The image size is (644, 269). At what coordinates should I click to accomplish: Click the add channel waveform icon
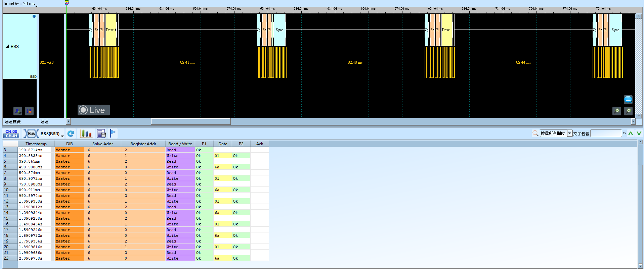coord(18,111)
